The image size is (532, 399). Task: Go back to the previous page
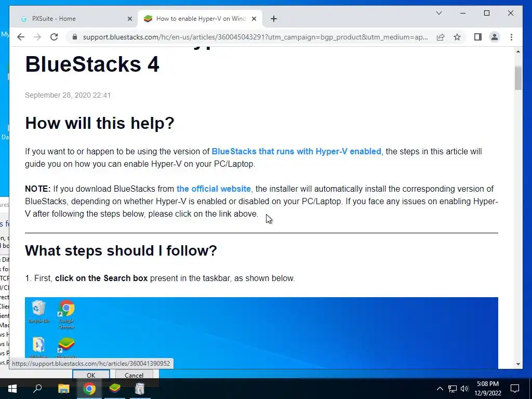tap(21, 37)
